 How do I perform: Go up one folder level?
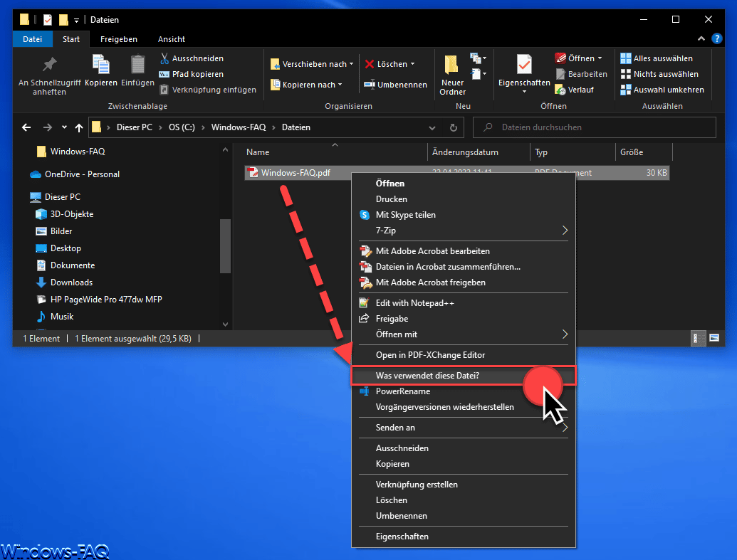[79, 127]
